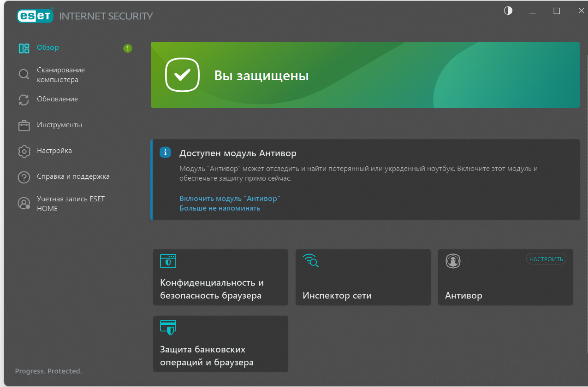Click the blue info icon in Антивор notice

[165, 152]
